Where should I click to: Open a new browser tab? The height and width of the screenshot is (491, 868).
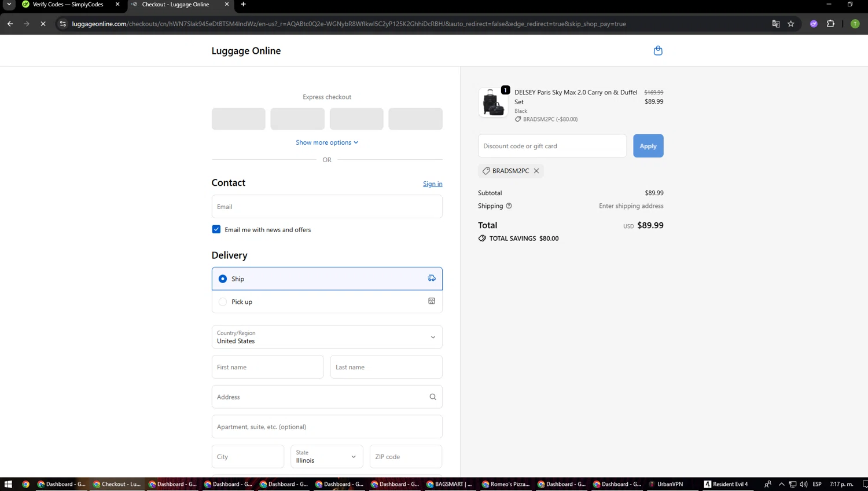coord(243,5)
